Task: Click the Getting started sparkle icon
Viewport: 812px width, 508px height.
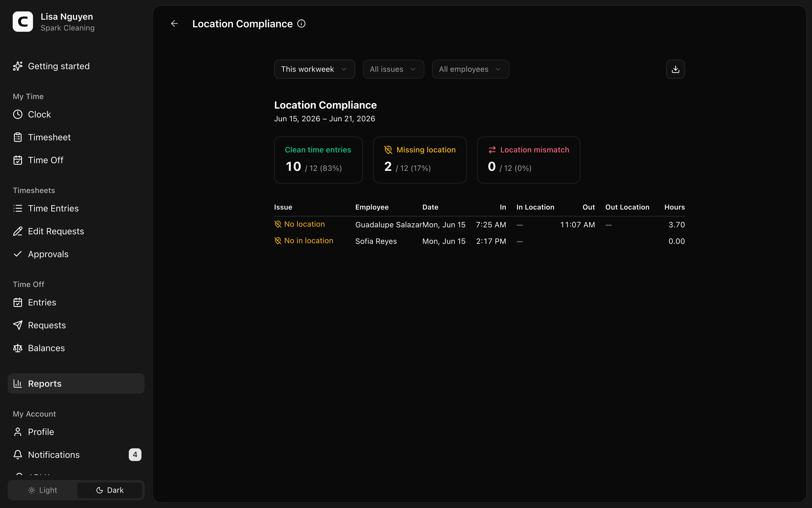Action: (18, 66)
